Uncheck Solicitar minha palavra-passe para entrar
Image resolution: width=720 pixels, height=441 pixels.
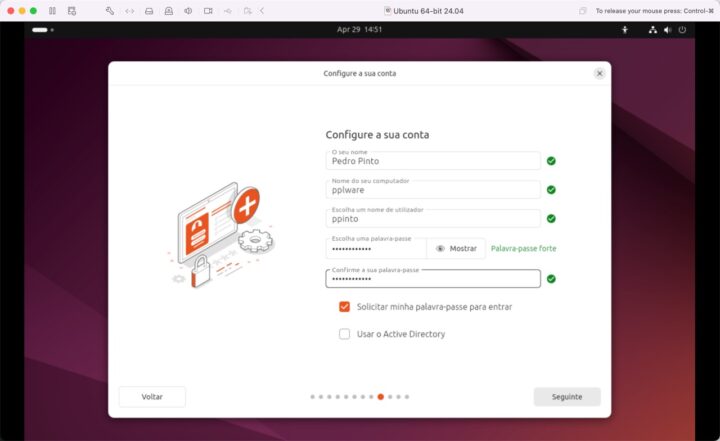(344, 306)
